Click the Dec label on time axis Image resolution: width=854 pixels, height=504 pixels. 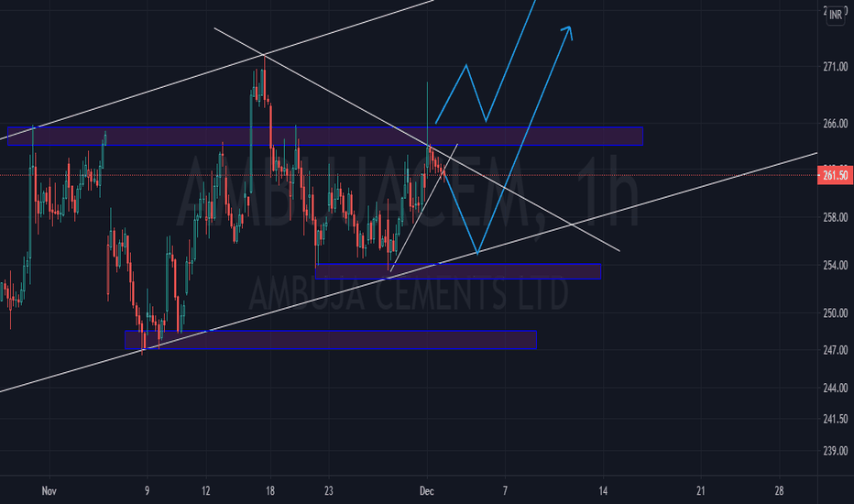(x=427, y=491)
